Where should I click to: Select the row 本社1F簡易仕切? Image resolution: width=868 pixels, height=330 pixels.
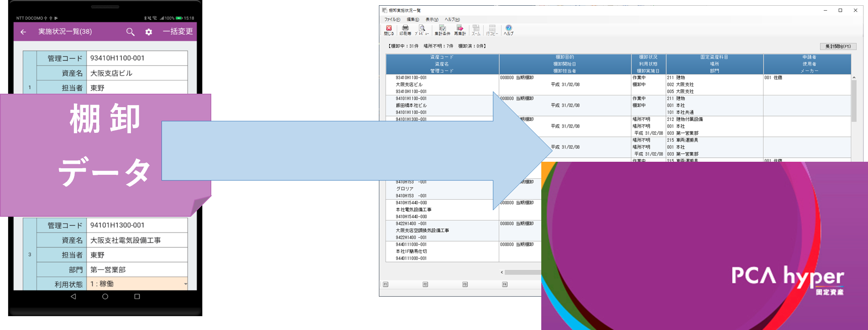point(411,251)
